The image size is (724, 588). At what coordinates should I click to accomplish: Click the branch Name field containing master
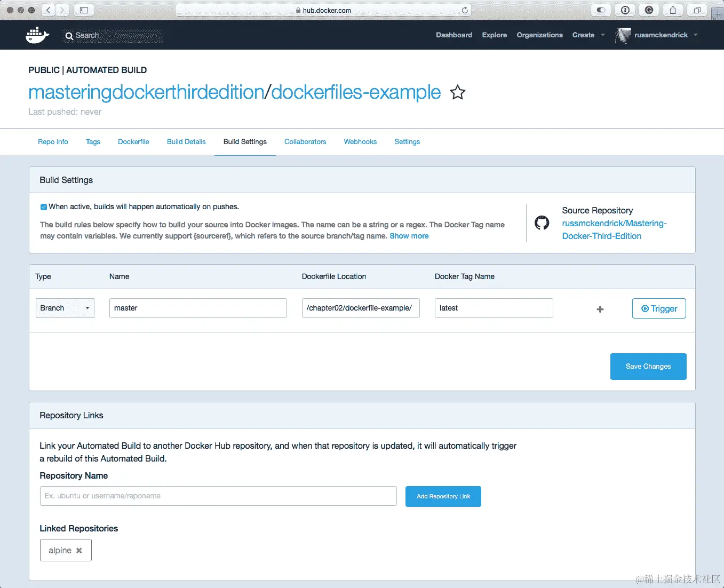pos(198,308)
